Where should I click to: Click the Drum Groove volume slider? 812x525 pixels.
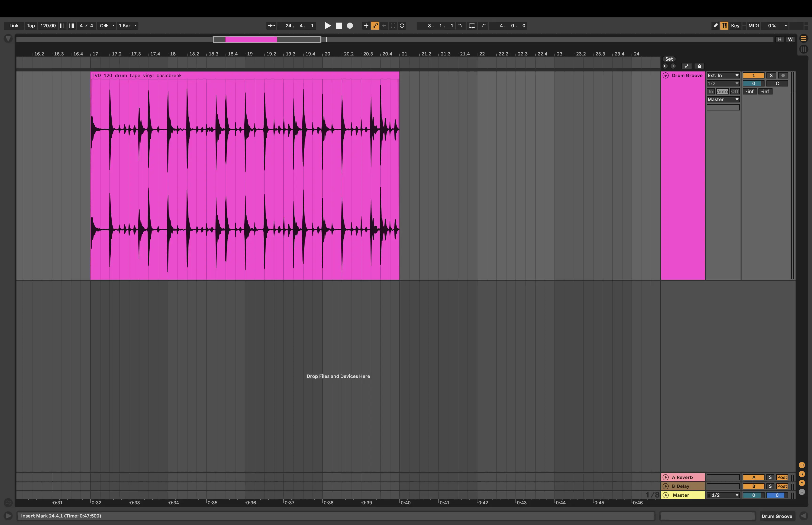753,83
